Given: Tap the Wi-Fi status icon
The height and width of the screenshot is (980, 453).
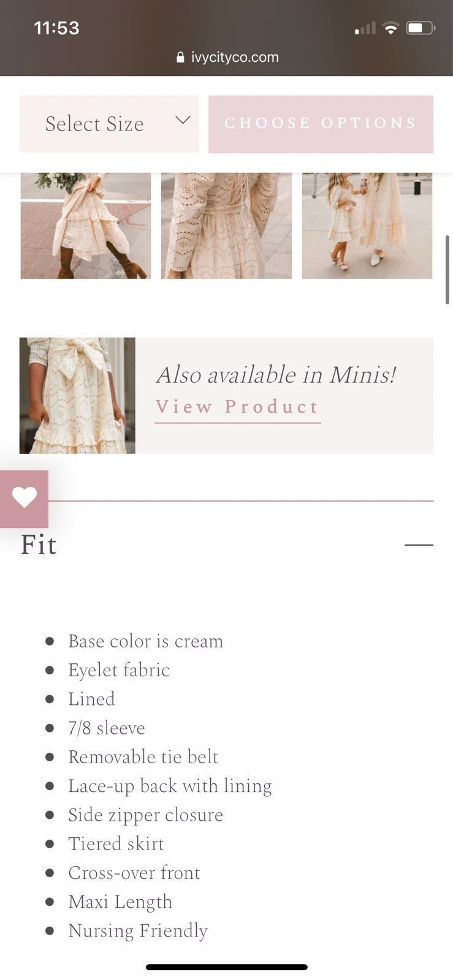Looking at the screenshot, I should coord(390,28).
